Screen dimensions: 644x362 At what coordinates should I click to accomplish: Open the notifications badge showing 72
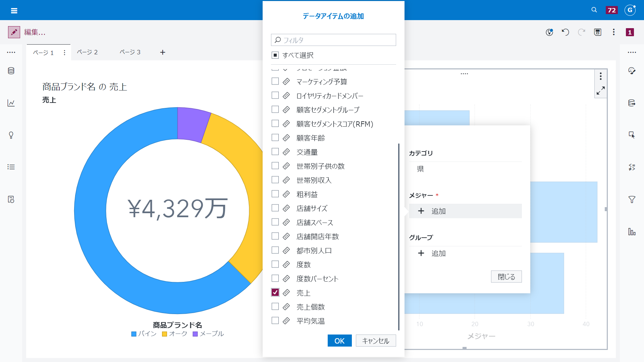coord(612,10)
